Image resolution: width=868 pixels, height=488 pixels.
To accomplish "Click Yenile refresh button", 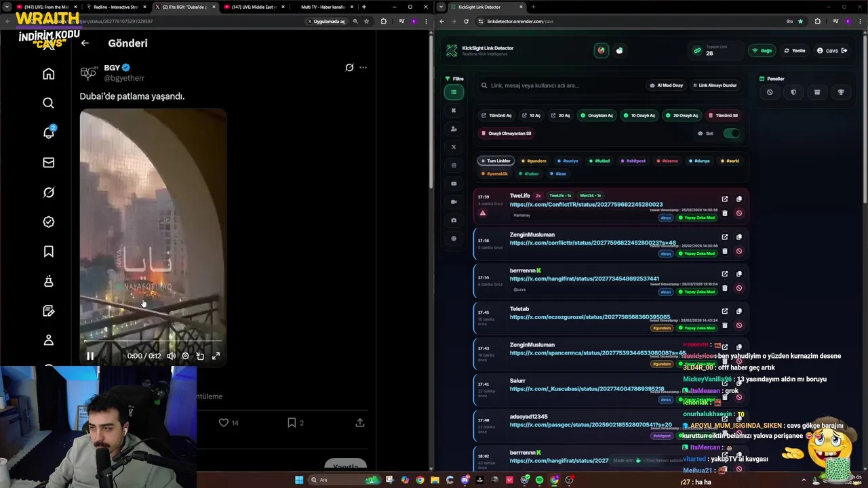I will [x=794, y=51].
